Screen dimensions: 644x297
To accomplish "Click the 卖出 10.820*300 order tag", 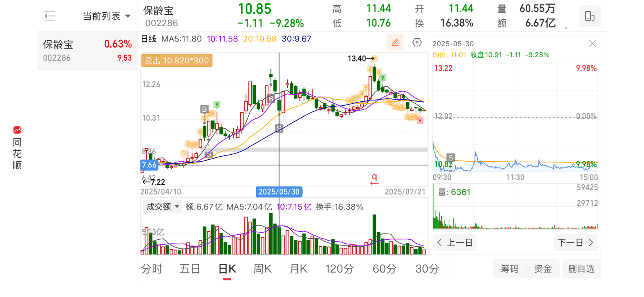I will (177, 60).
